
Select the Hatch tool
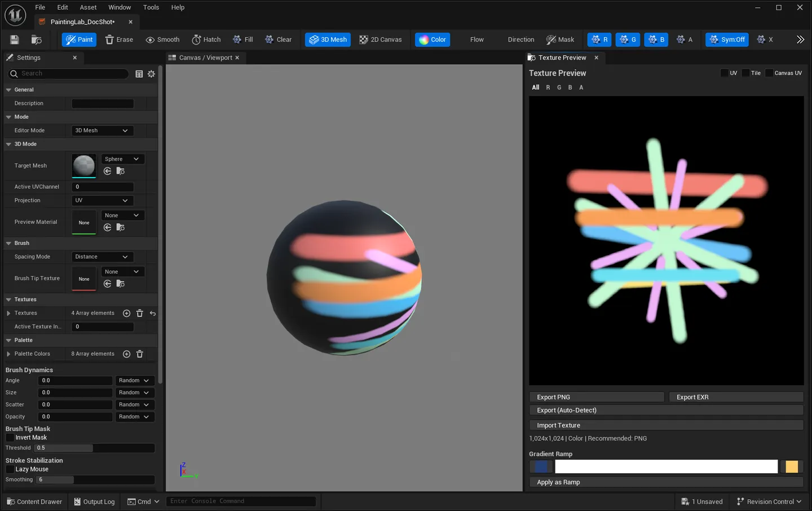coord(206,39)
